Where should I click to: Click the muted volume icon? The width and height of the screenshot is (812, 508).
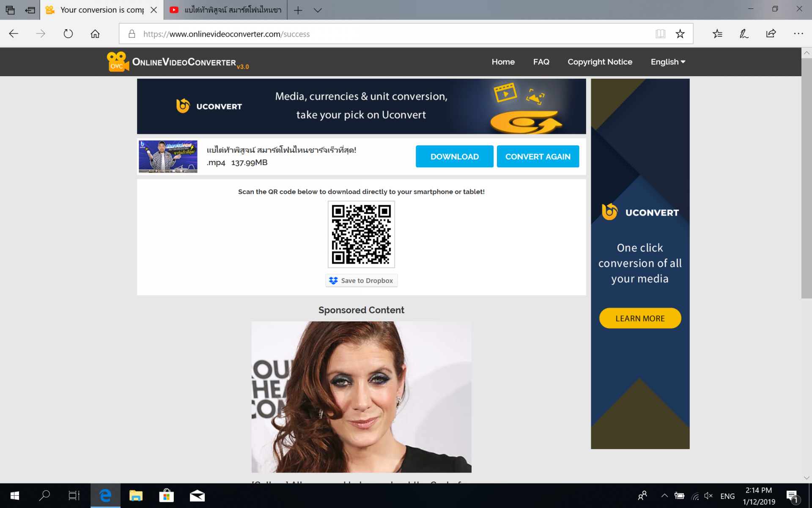click(x=708, y=496)
